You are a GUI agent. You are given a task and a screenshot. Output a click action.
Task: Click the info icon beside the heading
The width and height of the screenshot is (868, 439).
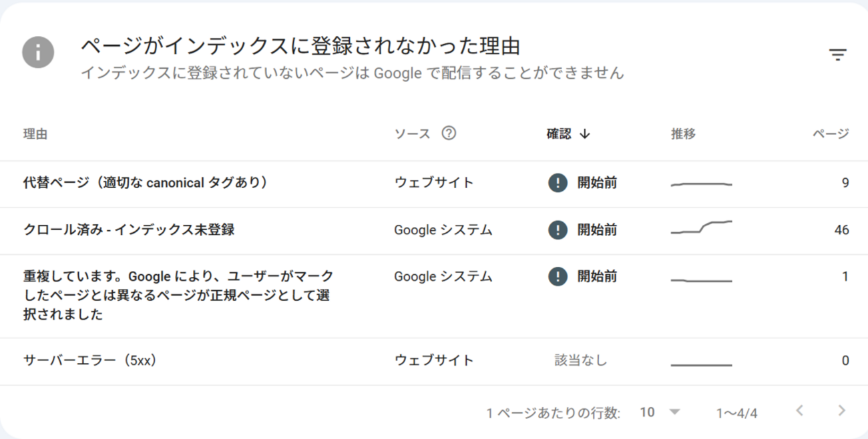pyautogui.click(x=38, y=52)
